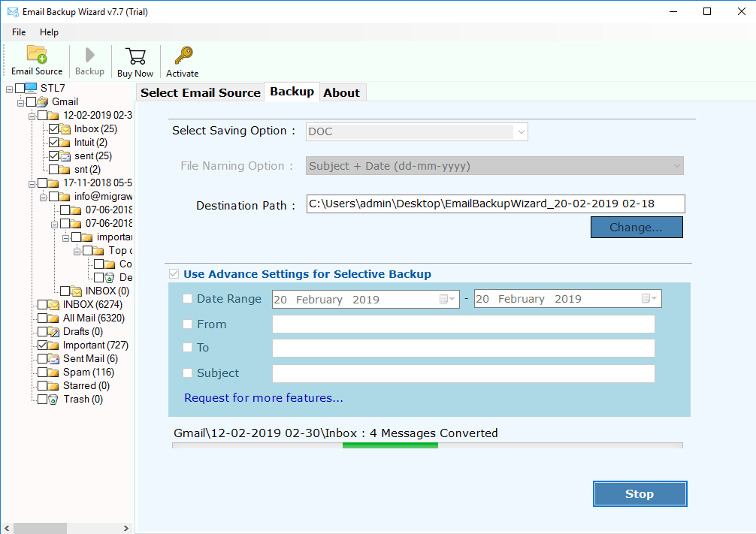Viewport: 756px width, 534px height.
Task: Collapse the 12-02-2019 folder node
Action: tap(32, 116)
